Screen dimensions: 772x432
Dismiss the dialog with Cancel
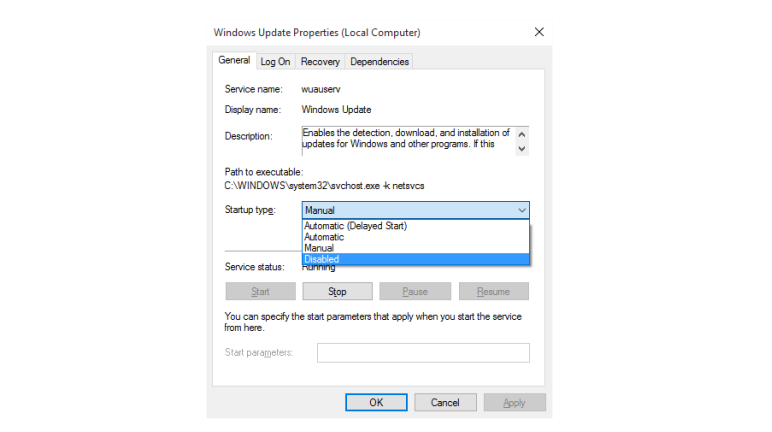(445, 402)
